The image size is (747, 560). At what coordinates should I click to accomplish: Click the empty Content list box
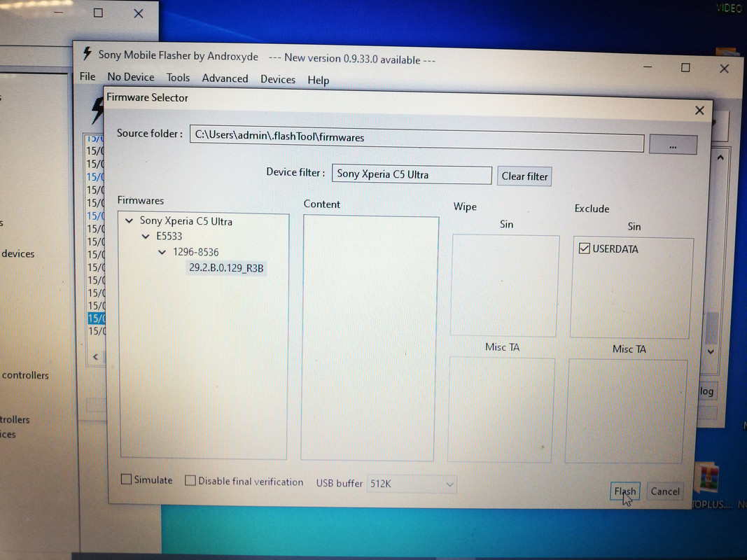[x=369, y=338]
